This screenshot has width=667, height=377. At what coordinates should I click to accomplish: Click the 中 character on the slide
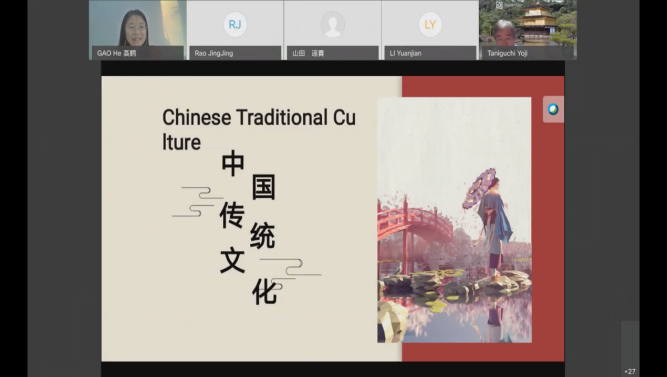click(233, 165)
